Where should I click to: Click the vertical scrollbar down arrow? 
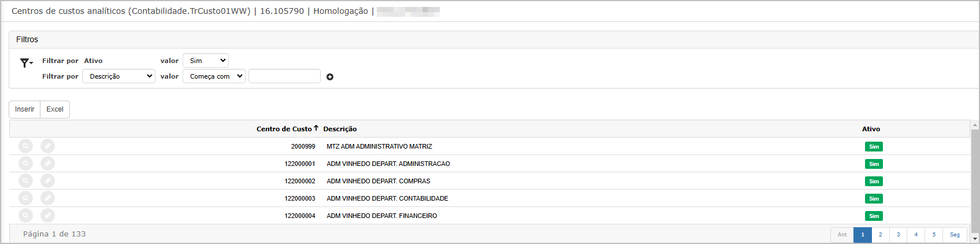click(x=975, y=238)
